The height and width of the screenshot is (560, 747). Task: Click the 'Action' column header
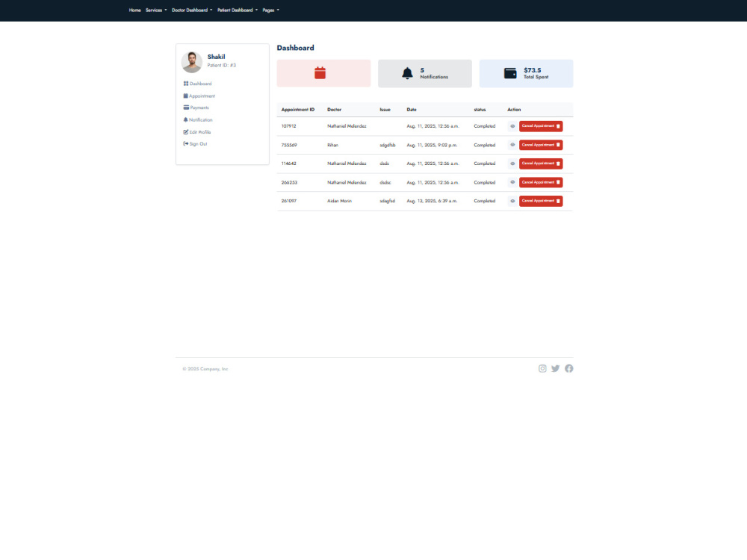[514, 110]
